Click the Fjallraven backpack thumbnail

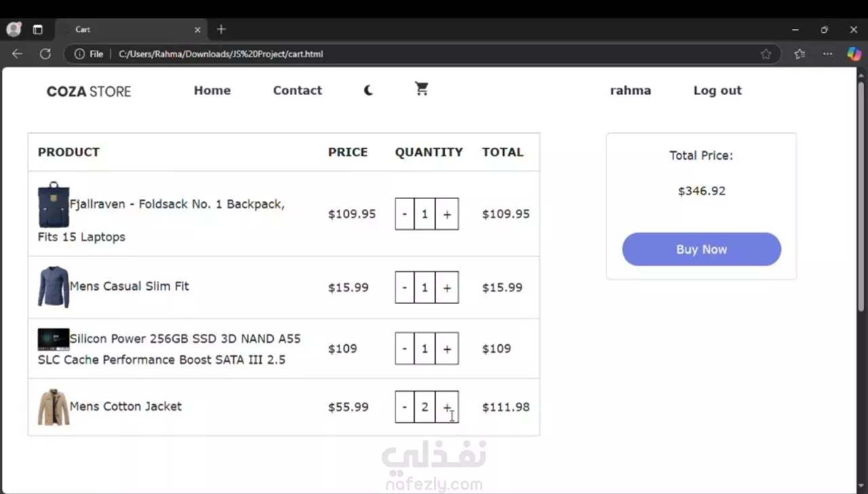click(54, 204)
